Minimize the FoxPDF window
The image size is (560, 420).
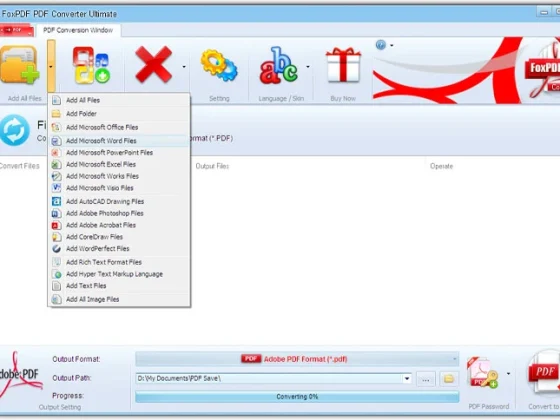pyautogui.click(x=544, y=12)
